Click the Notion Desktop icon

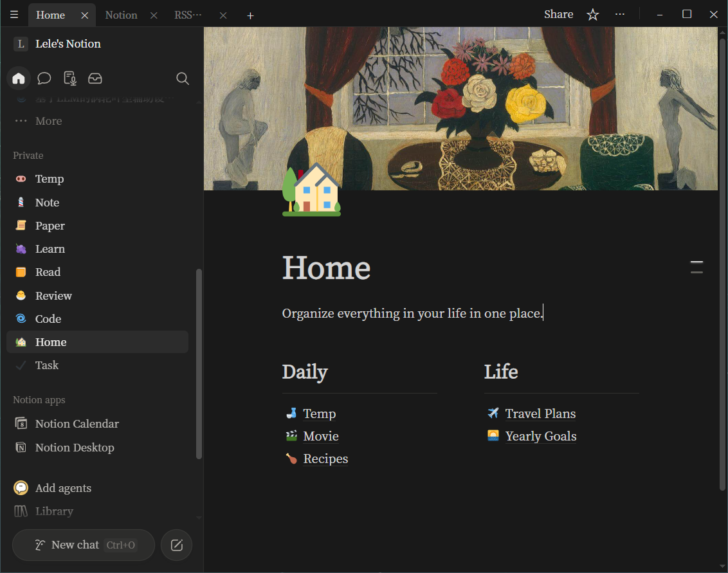21,447
